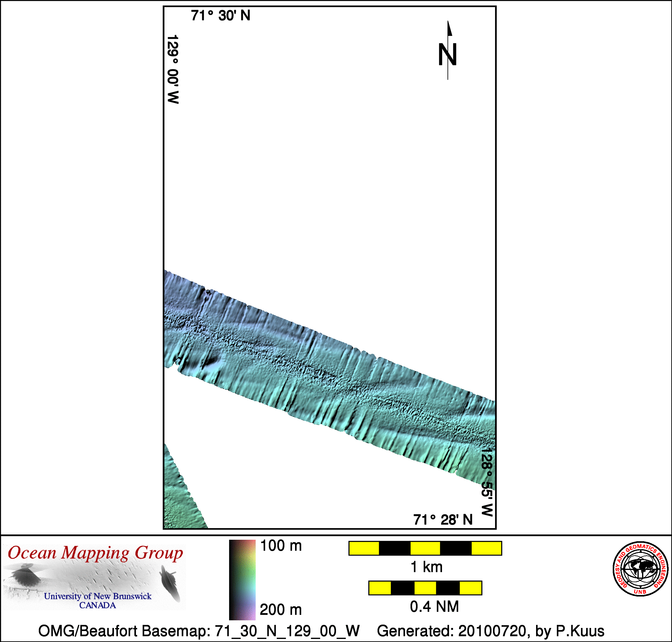Click the CANADA text in the banner
The width and height of the screenshot is (672, 642).
tap(97, 605)
